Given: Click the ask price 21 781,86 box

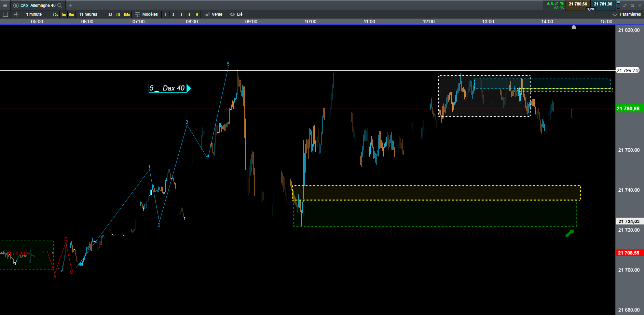Looking at the screenshot, I should pyautogui.click(x=603, y=4).
